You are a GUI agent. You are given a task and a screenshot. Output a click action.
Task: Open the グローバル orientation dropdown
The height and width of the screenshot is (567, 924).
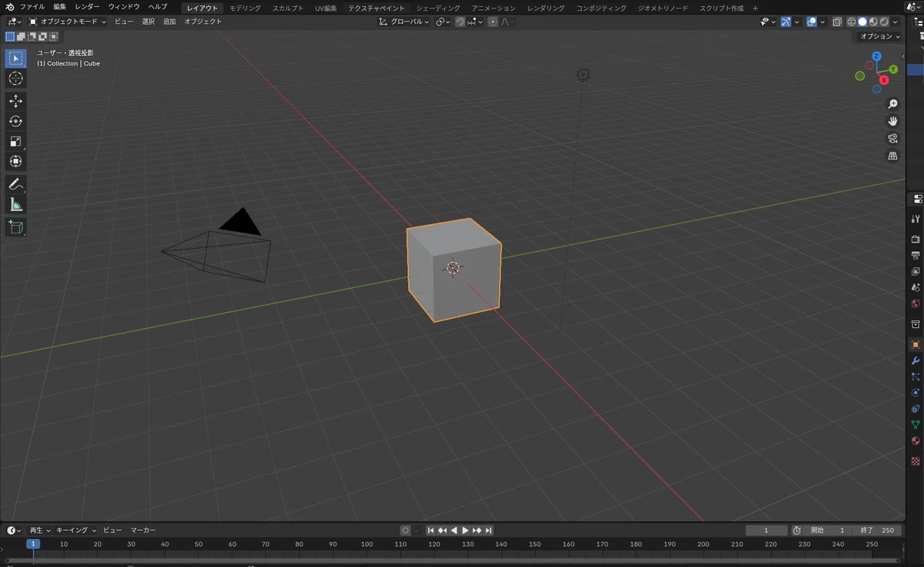click(404, 22)
